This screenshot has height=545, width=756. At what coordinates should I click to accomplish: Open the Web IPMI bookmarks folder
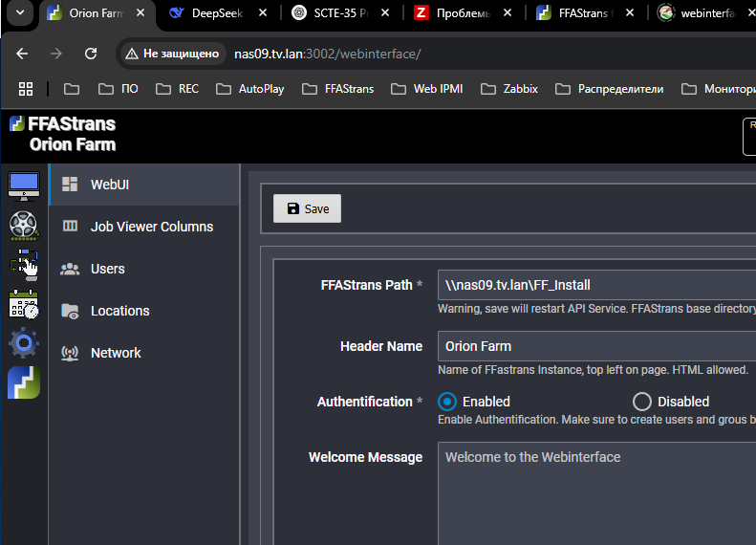[426, 89]
